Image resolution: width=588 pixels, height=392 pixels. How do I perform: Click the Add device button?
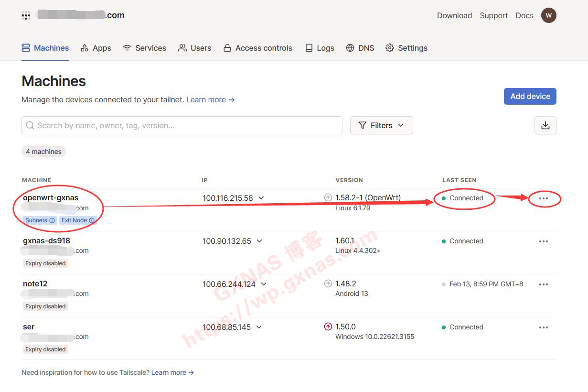530,96
